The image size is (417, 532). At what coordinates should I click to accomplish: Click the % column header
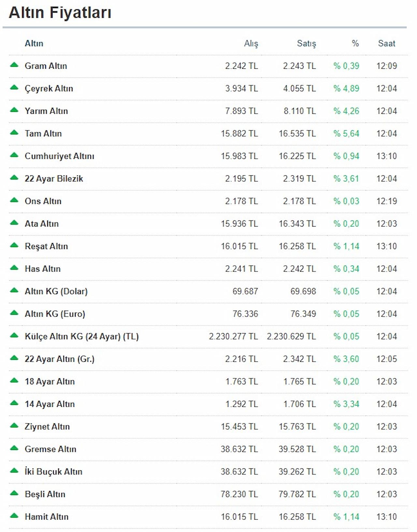click(x=355, y=43)
